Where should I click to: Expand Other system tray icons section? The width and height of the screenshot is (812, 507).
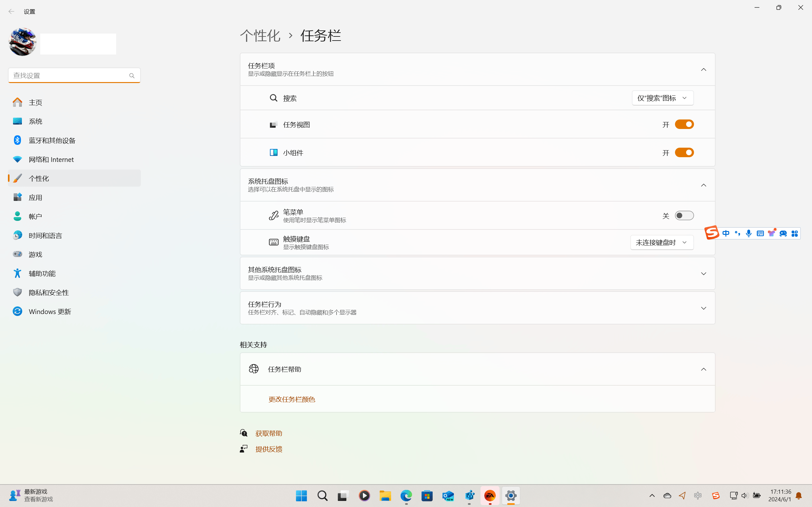tap(703, 273)
